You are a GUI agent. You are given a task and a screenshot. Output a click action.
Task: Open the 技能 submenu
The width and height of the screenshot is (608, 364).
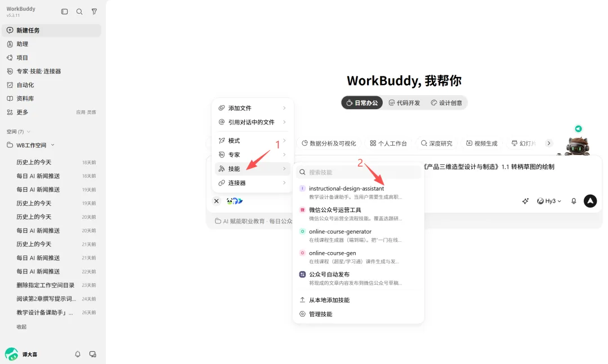pos(252,169)
